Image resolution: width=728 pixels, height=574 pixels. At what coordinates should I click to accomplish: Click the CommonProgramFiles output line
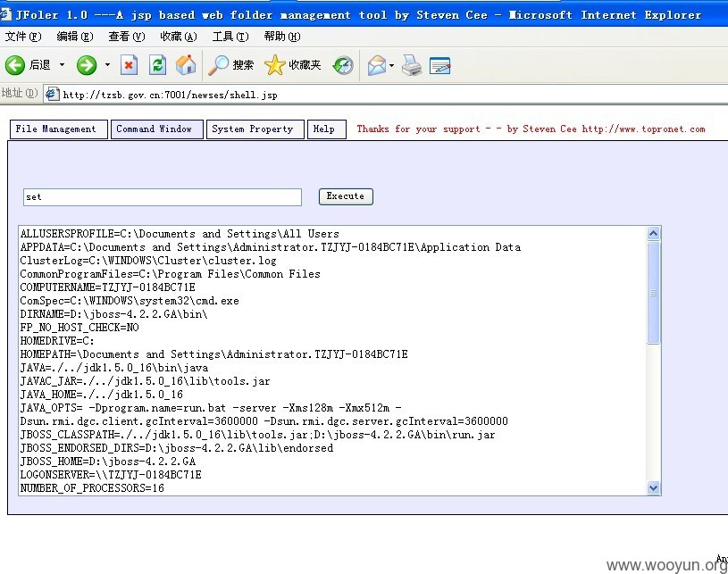pos(171,274)
